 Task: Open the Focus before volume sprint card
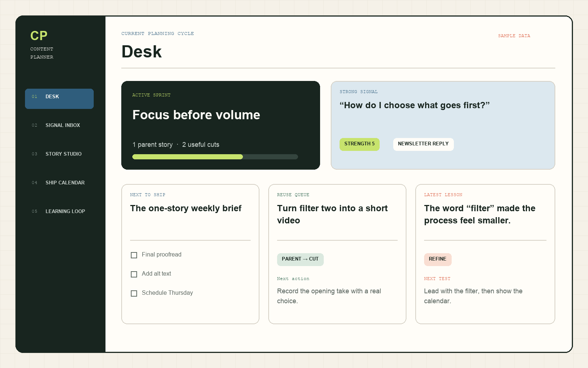click(220, 125)
